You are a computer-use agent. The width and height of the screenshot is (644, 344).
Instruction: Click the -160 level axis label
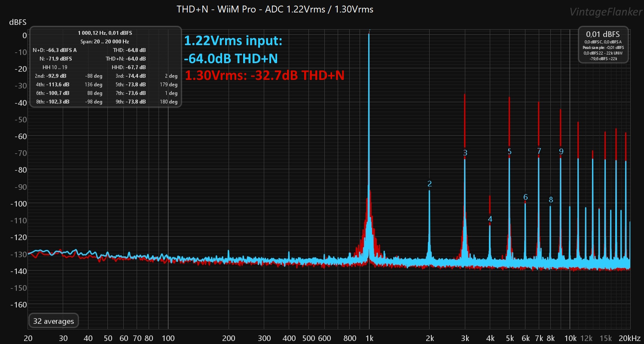click(x=19, y=304)
